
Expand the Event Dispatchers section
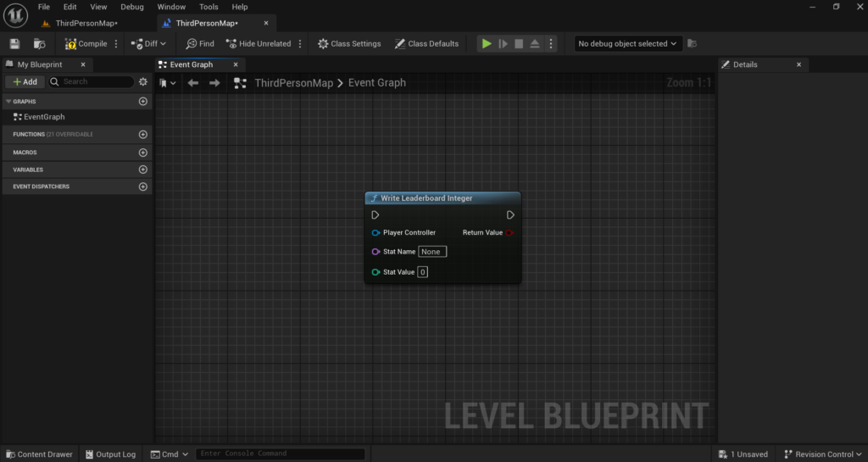42,186
